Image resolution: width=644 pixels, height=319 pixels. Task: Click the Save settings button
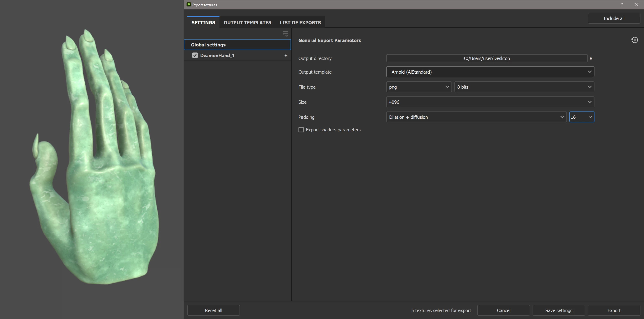click(x=559, y=310)
